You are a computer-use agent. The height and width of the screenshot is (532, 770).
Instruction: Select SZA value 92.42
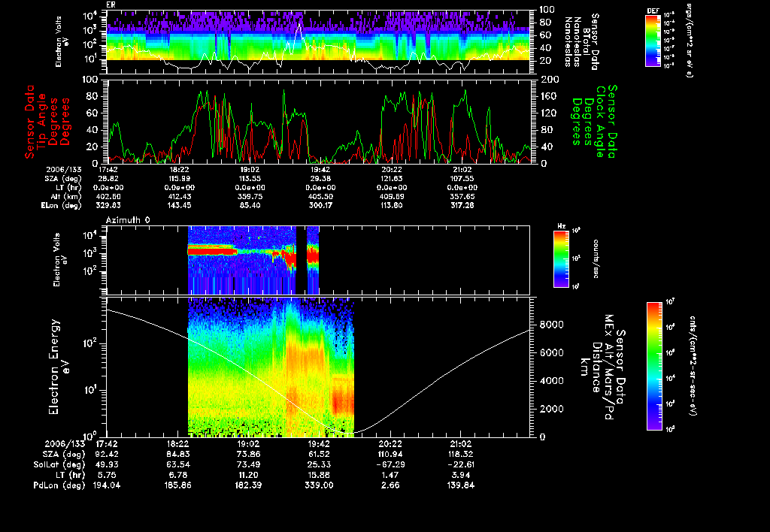point(108,454)
